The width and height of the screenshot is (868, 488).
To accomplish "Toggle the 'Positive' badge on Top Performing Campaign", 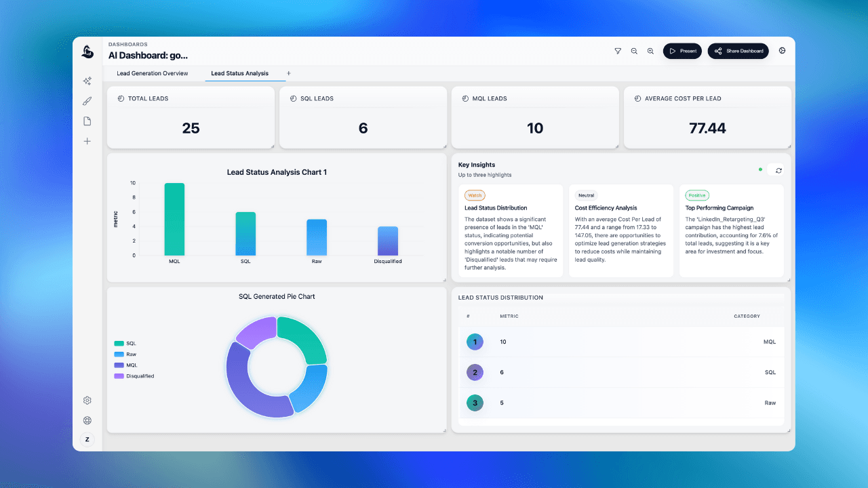I will (697, 195).
